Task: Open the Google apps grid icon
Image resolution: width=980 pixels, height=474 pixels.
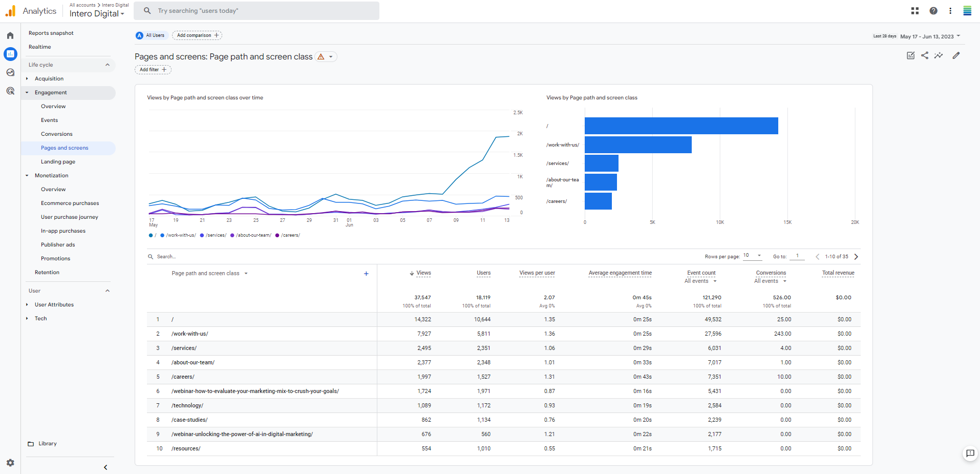Action: click(915, 11)
